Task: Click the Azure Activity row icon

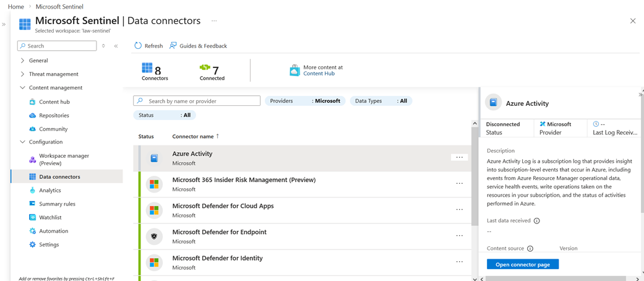Action: tap(155, 158)
